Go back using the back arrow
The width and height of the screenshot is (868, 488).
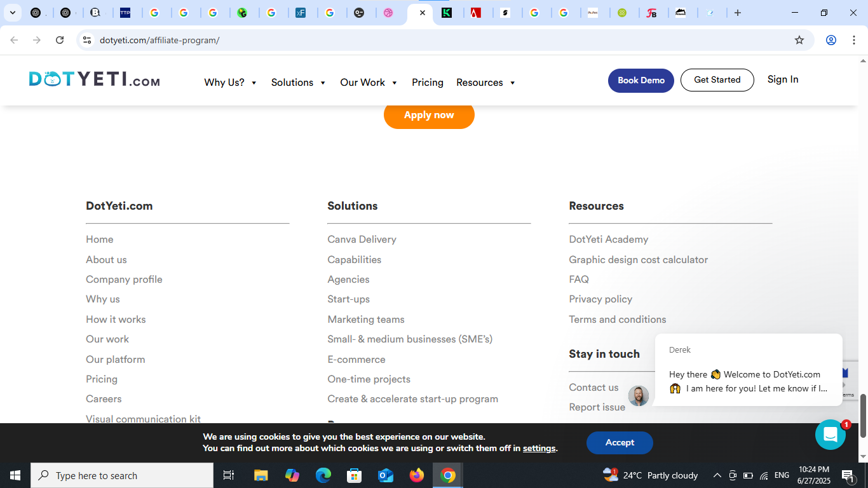pos(14,40)
